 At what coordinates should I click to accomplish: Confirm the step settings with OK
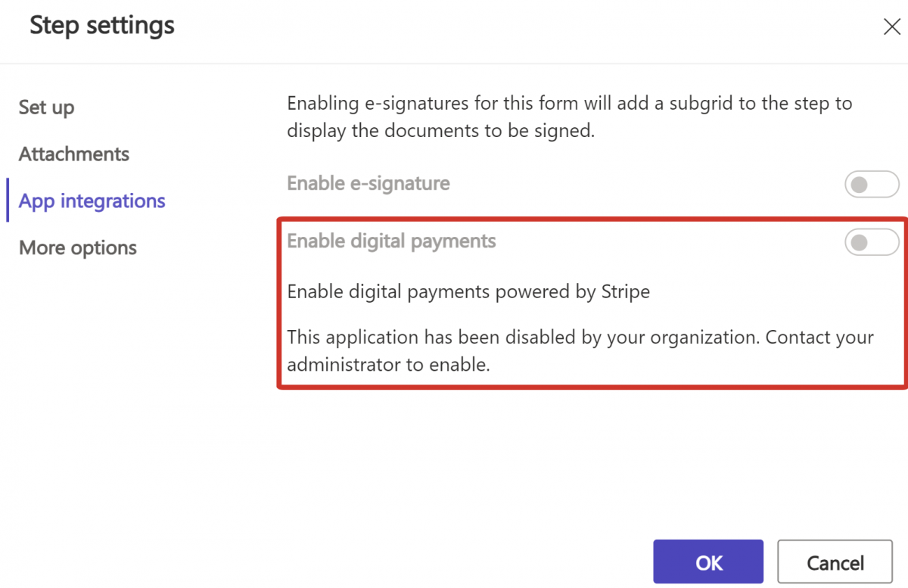[707, 562]
